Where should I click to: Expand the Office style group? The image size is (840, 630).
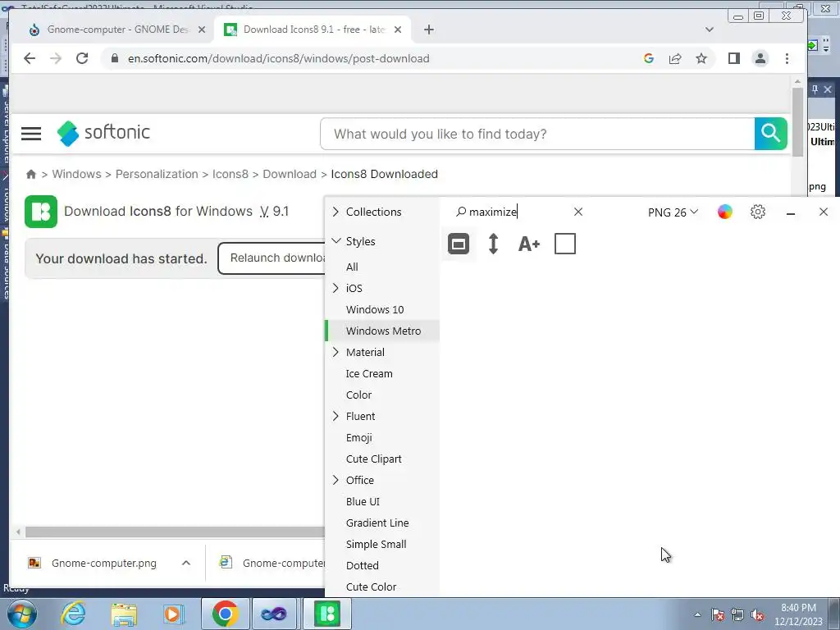click(336, 480)
